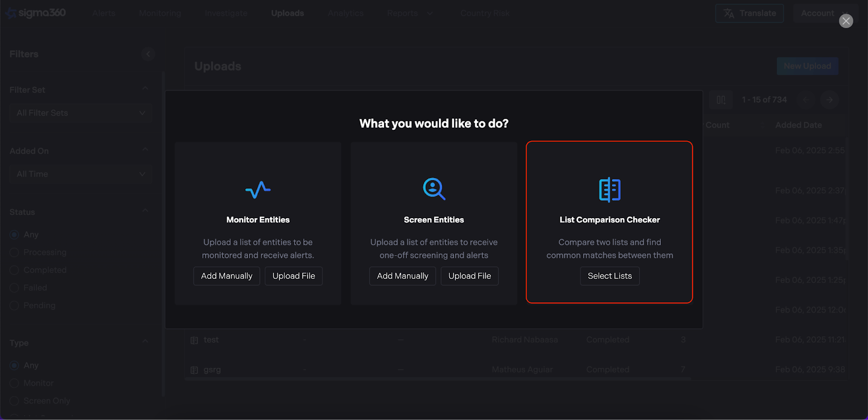Close the dialog with the X icon
Viewport: 868px width, 420px height.
coord(846,21)
